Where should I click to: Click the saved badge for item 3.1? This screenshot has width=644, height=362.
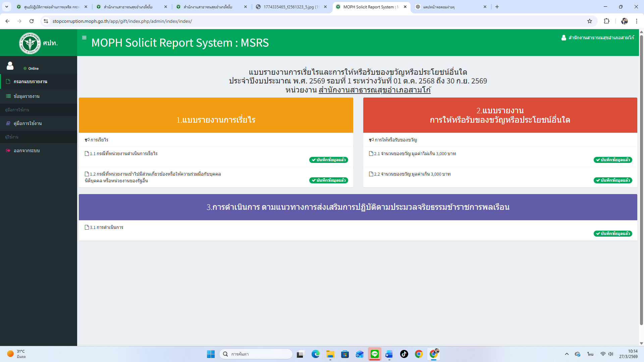612,234
